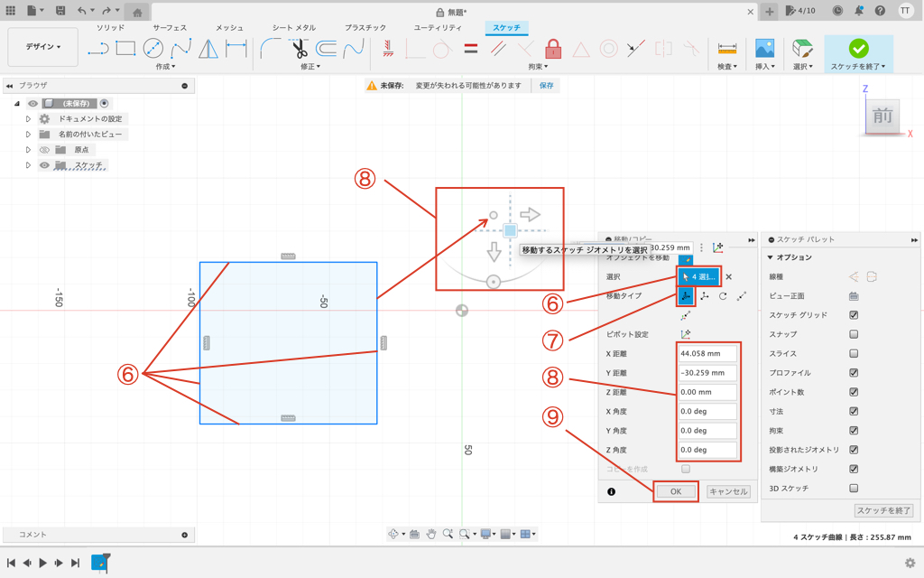
Task: Switch to the Plastic tab
Action: point(365,28)
